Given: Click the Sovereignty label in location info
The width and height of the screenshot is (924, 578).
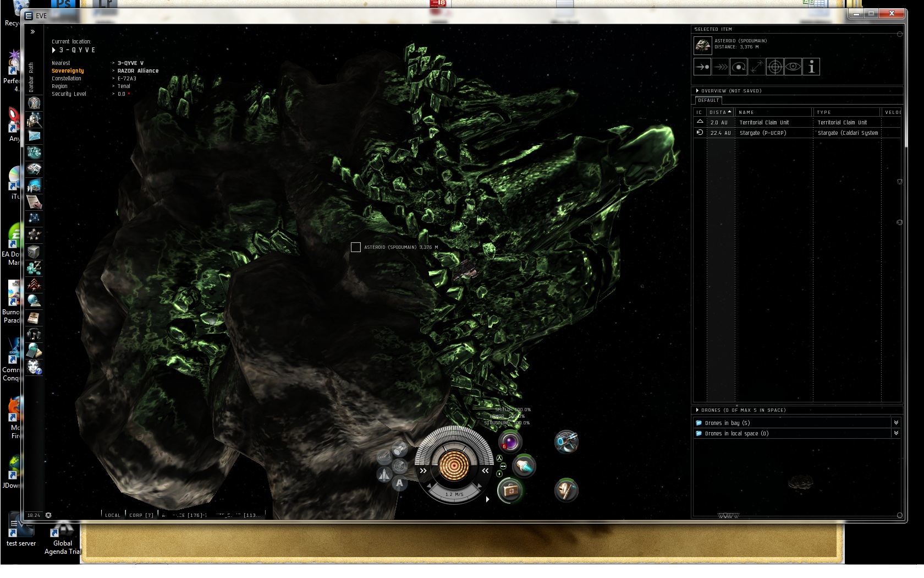Looking at the screenshot, I should (x=68, y=71).
